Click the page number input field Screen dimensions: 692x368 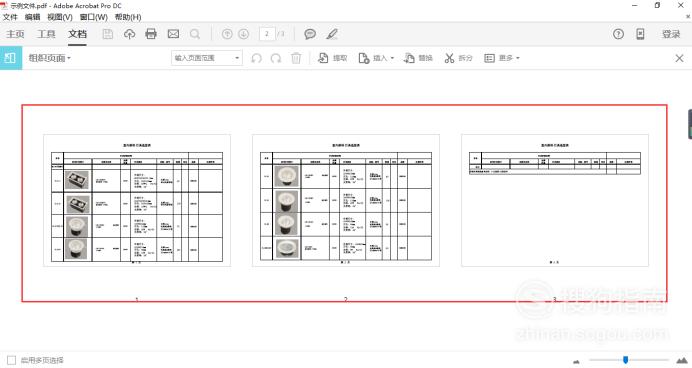pos(267,34)
